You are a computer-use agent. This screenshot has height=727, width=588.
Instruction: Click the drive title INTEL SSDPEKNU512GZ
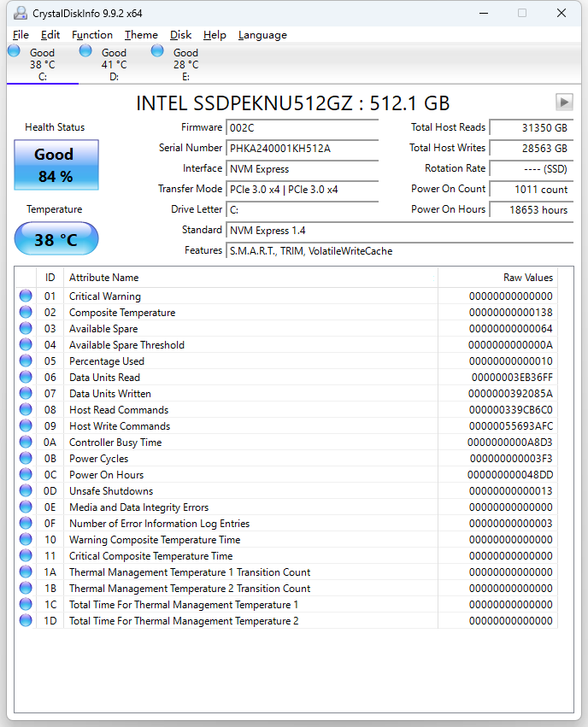tap(292, 103)
